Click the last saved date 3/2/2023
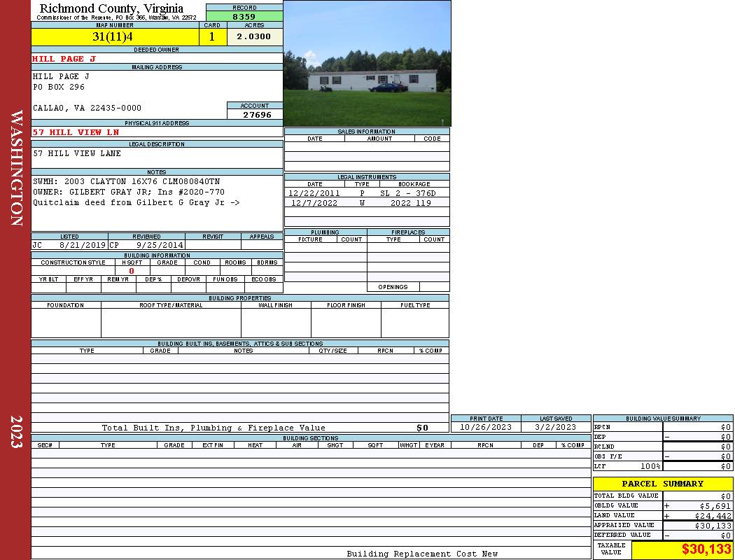The height and width of the screenshot is (560, 735). click(x=555, y=427)
